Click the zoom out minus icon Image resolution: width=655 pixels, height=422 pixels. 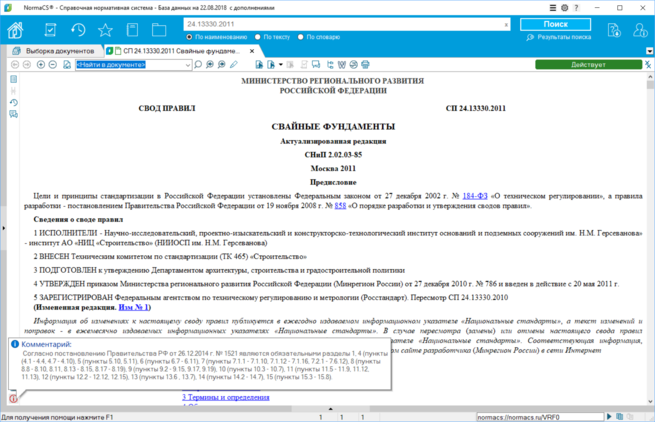53,65
